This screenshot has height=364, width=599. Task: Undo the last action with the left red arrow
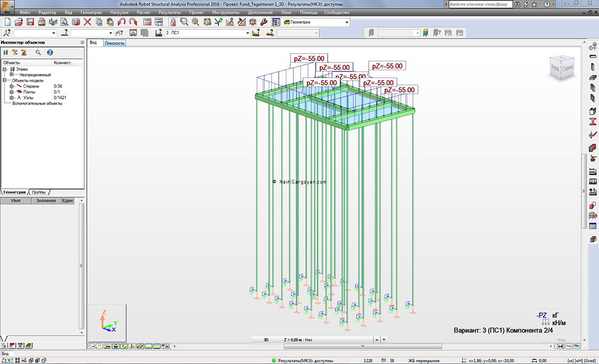coord(121,22)
